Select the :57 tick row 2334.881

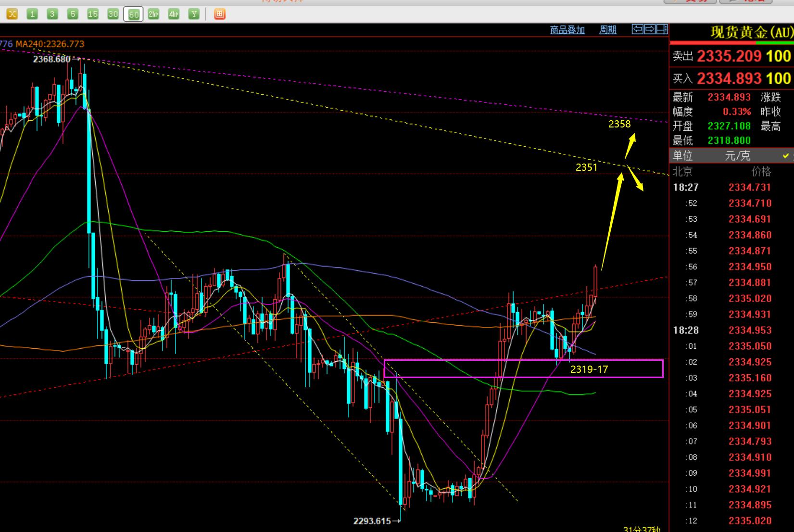click(x=731, y=282)
